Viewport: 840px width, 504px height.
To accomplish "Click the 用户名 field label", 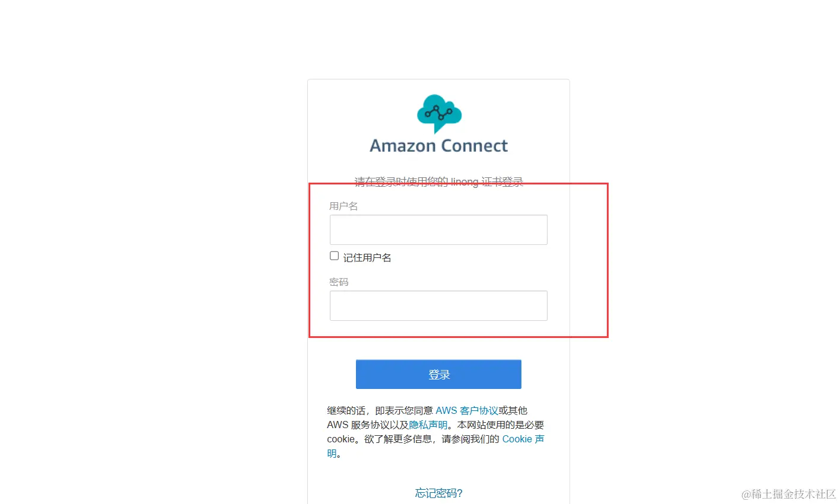I will (x=343, y=206).
